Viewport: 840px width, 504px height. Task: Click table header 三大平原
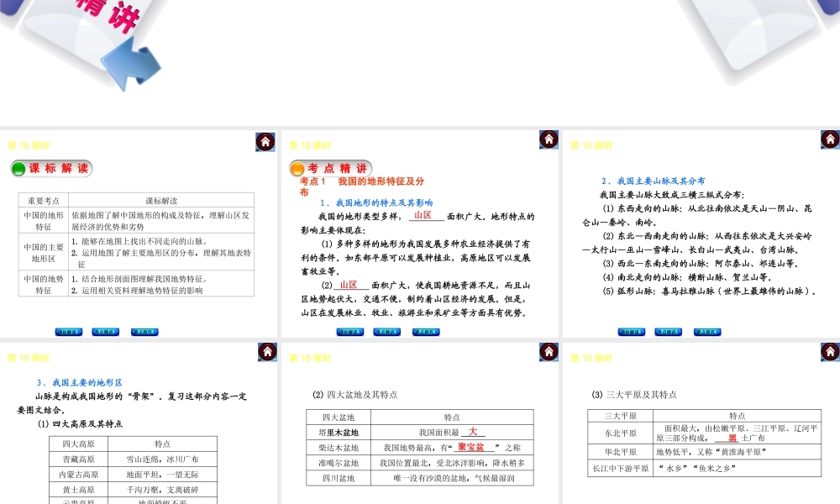coord(621,416)
